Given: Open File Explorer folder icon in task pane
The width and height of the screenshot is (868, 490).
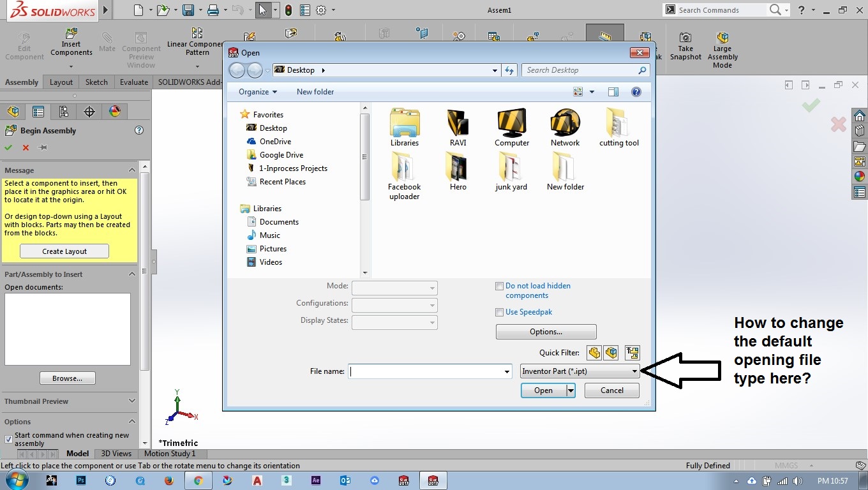Looking at the screenshot, I should coord(860,146).
